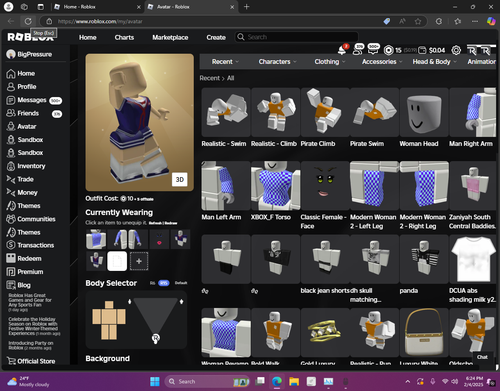Open the Animation category menu
The width and height of the screenshot is (500, 391).
pos(481,62)
